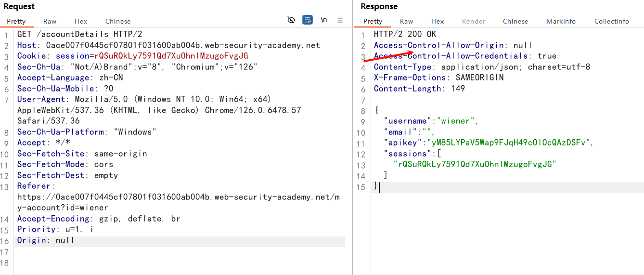
Task: Open the MarkInfo tab
Action: pos(561,21)
